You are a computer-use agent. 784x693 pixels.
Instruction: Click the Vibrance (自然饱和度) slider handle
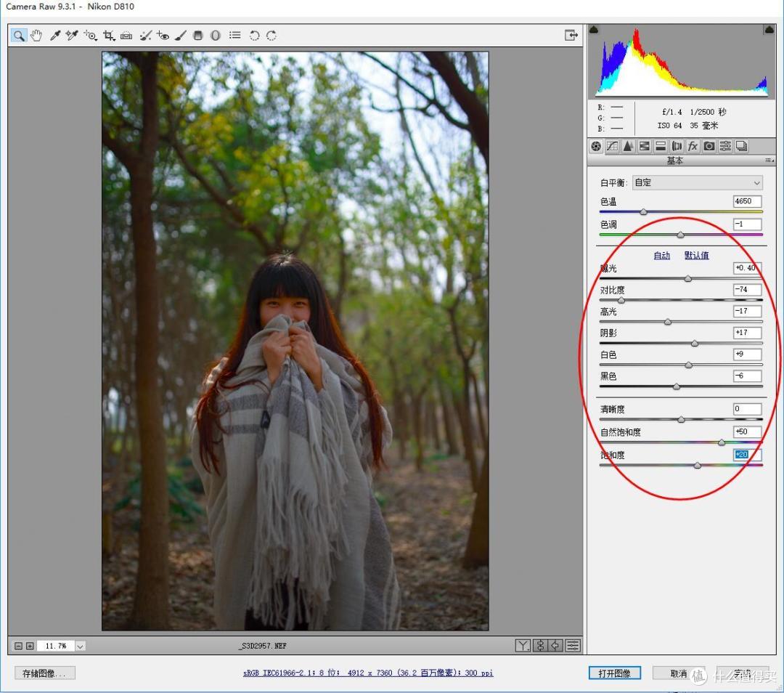tap(722, 442)
